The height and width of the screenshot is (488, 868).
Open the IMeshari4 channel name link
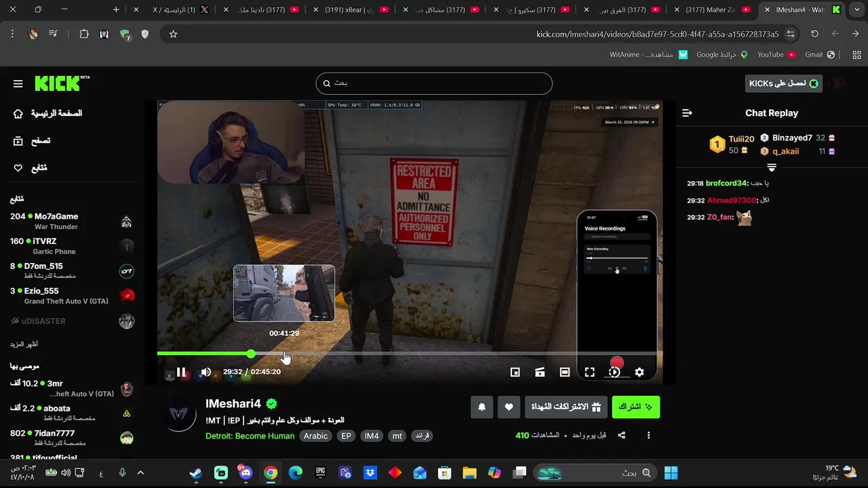click(233, 404)
